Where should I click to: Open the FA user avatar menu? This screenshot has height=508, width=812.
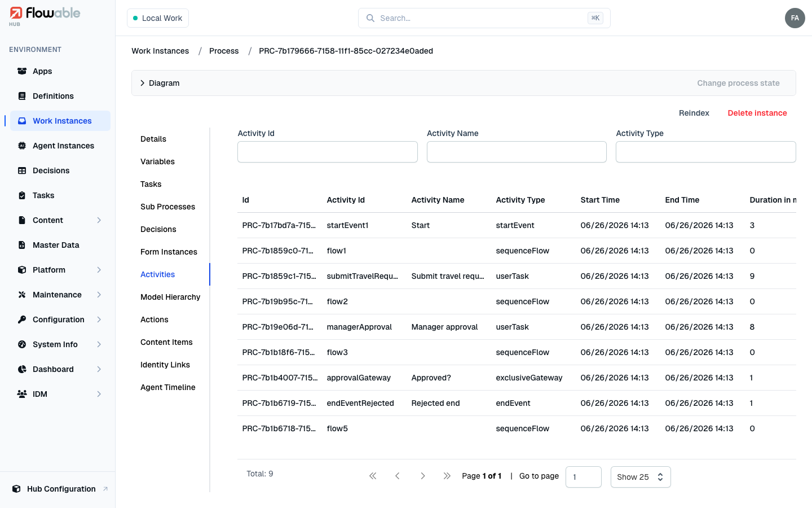click(x=795, y=18)
